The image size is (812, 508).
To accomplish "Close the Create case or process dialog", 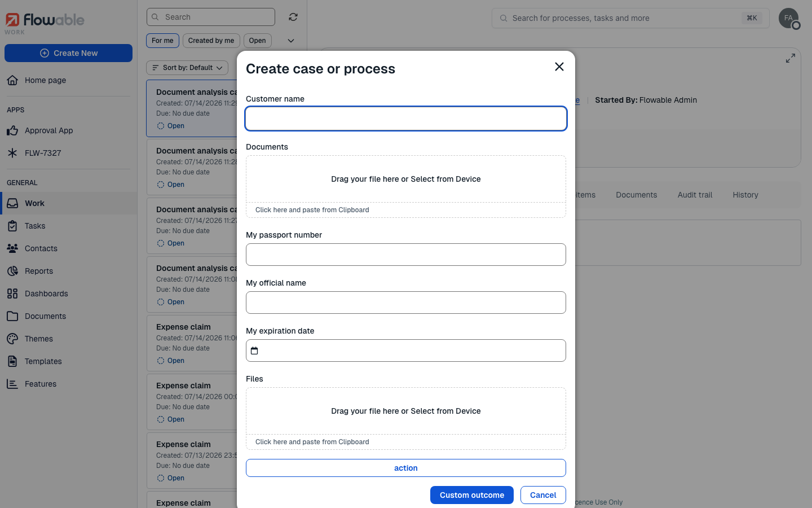I will (x=559, y=67).
